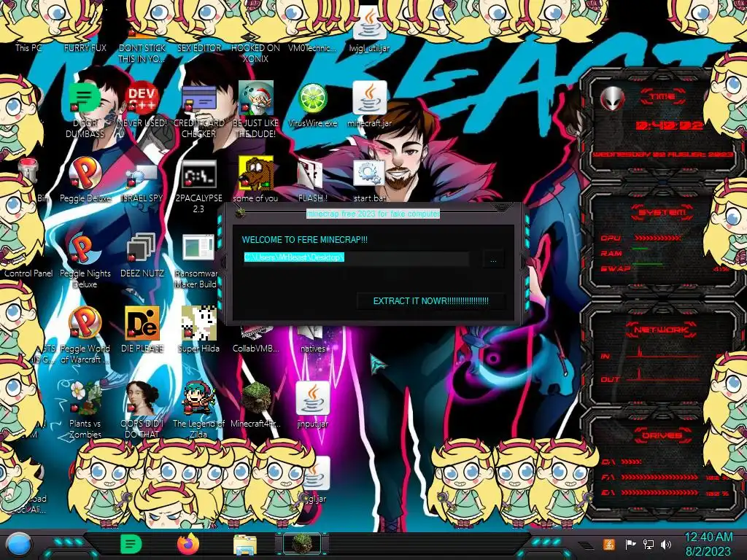Open the DEEZ NUTZ shortcut

click(142, 249)
